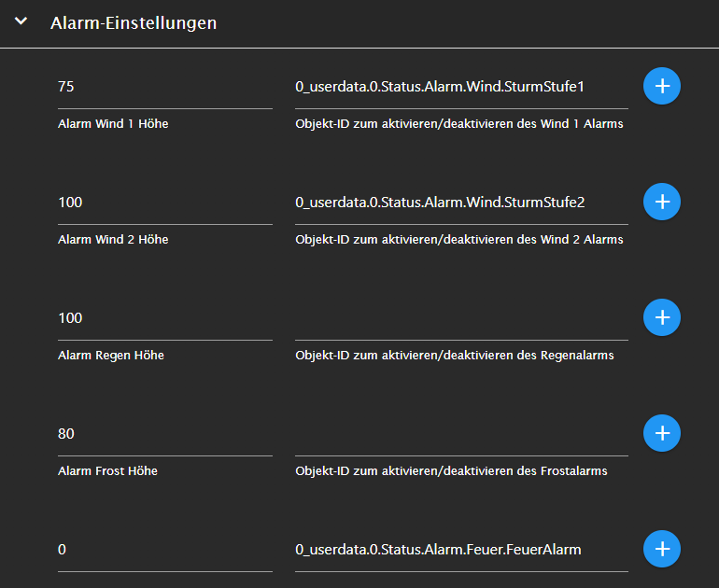This screenshot has height=588, width=719.
Task: Click Alarm Frost Höhe field showing 80
Action: [164, 434]
